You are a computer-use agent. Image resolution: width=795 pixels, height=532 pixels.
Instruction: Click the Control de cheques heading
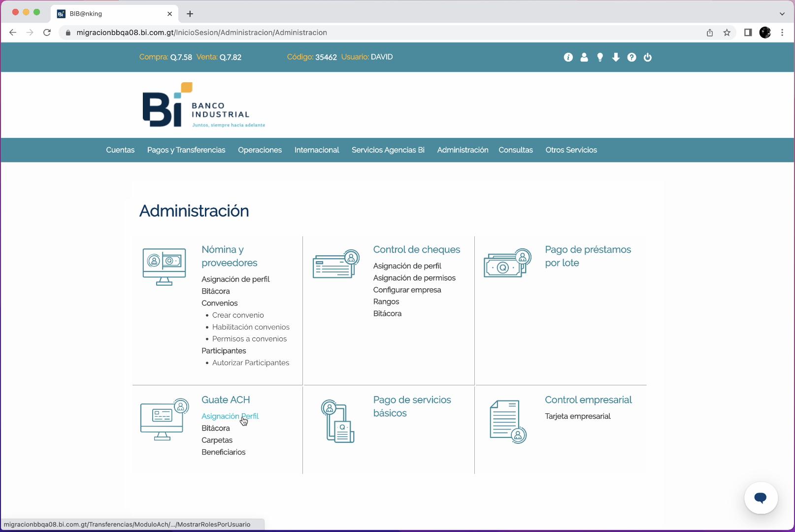point(417,250)
